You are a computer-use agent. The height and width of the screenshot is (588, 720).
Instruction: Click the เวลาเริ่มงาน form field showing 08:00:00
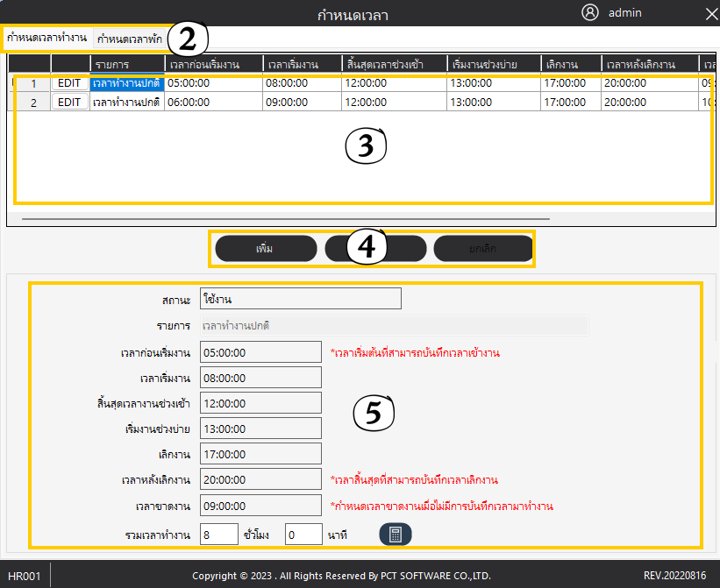click(260, 378)
